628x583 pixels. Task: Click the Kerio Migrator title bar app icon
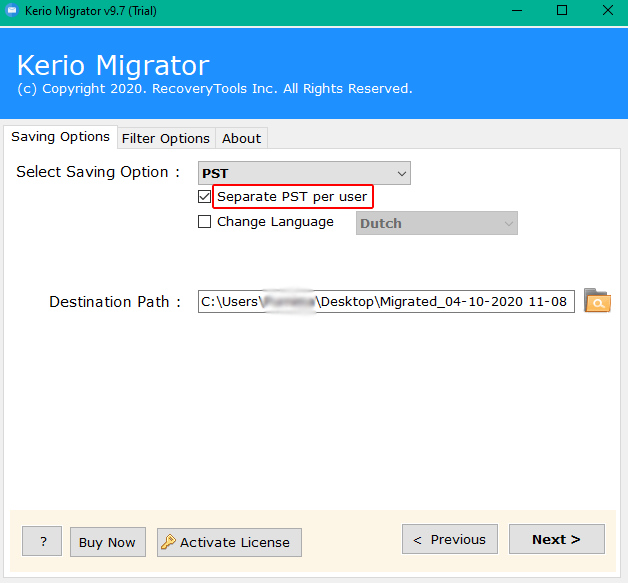12,10
